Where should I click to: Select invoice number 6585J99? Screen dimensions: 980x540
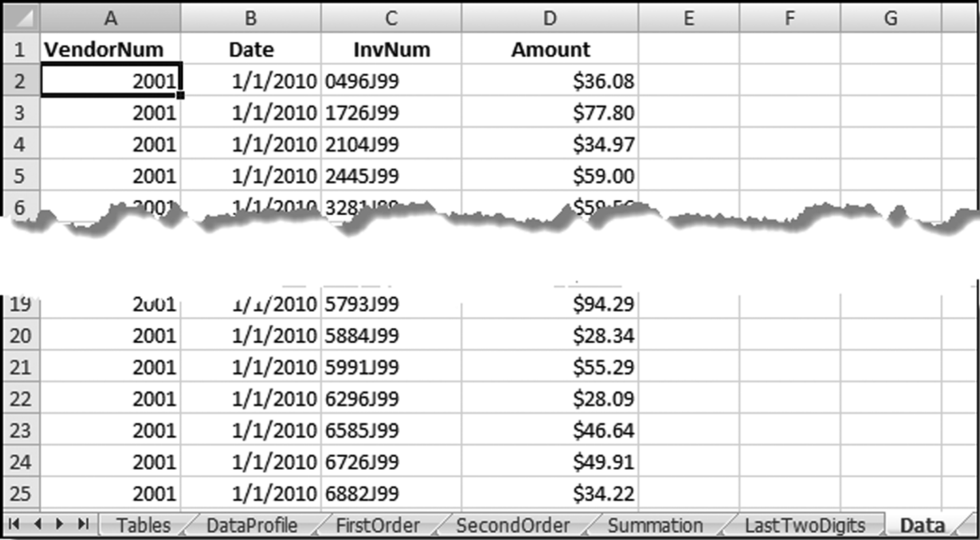point(391,430)
